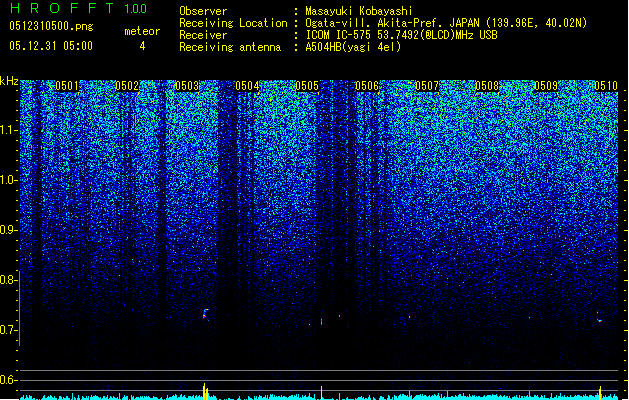
Task: Click location text Ogata-vill. Akita-Pref. JAPAN
Action: tap(392, 23)
